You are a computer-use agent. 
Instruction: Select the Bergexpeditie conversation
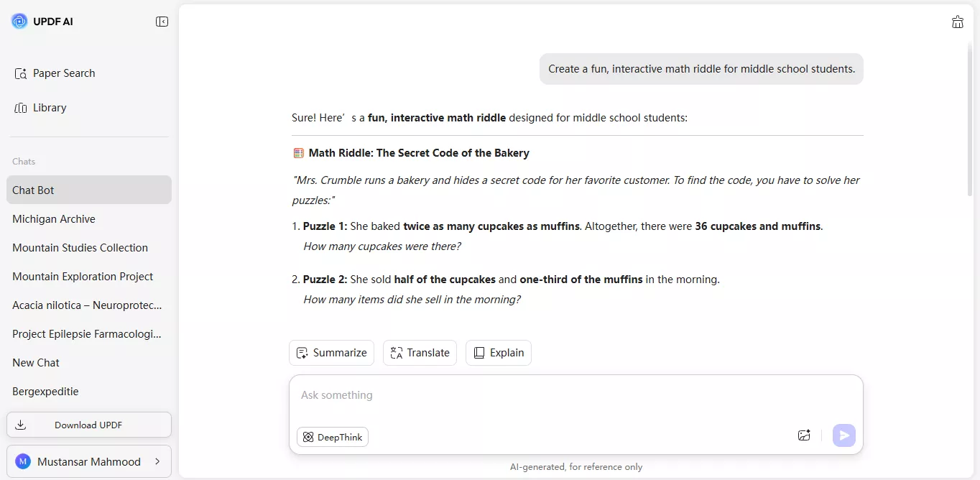[45, 391]
